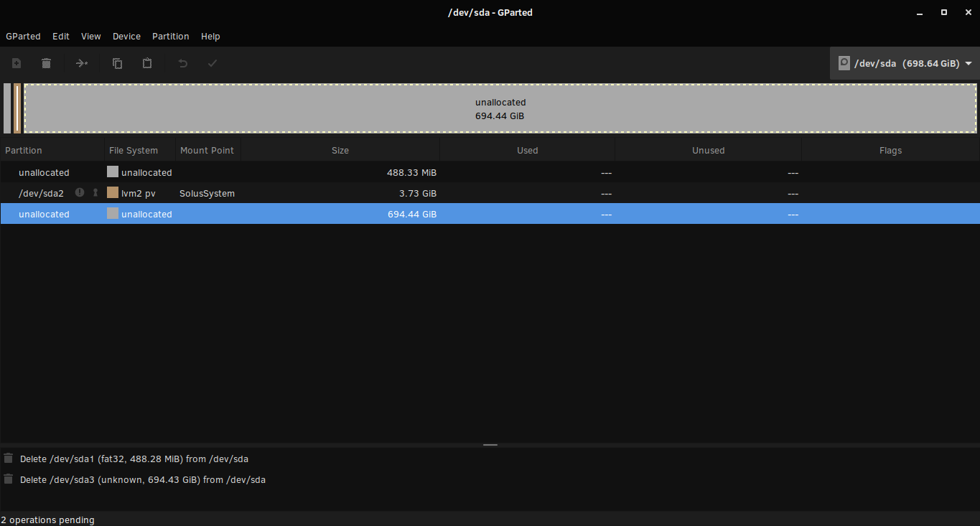Screen dimensions: 980x526
Task: Open the /dev/sda device selector dropdown
Action: (905, 63)
